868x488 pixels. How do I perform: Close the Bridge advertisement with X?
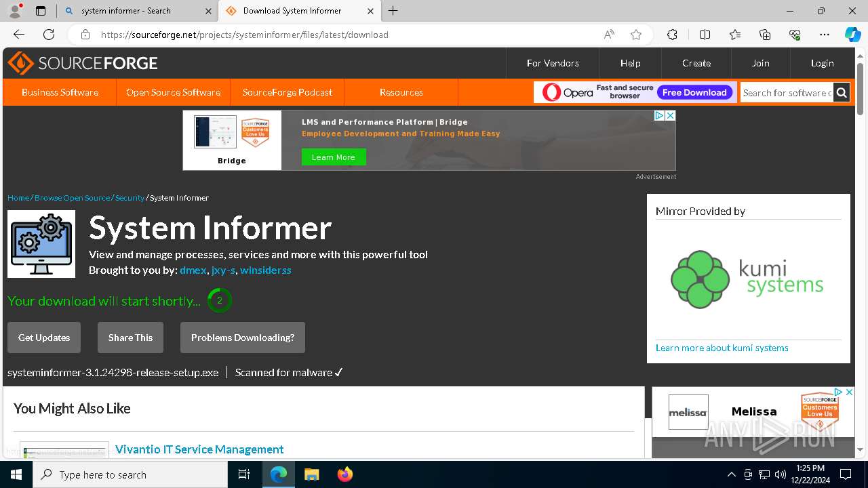670,116
